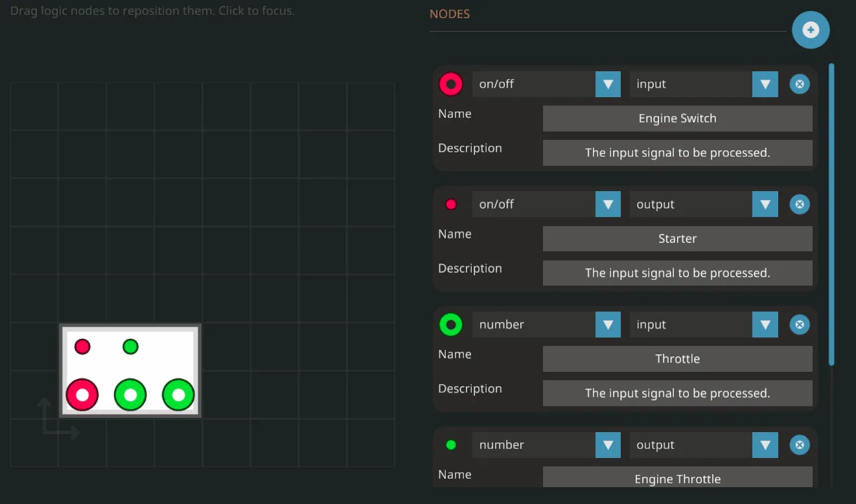The image size is (856, 504).
Task: Remove the Engine Switch node
Action: (x=799, y=84)
